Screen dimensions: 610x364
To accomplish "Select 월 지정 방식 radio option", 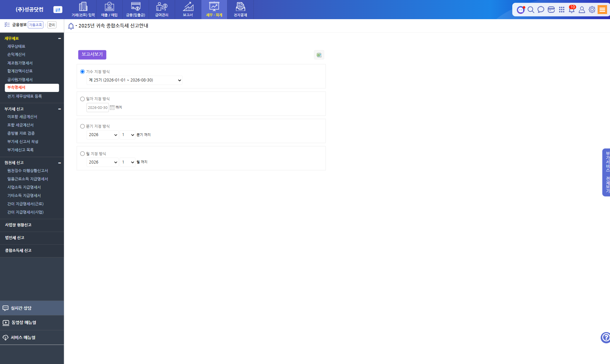I will click(x=82, y=154).
